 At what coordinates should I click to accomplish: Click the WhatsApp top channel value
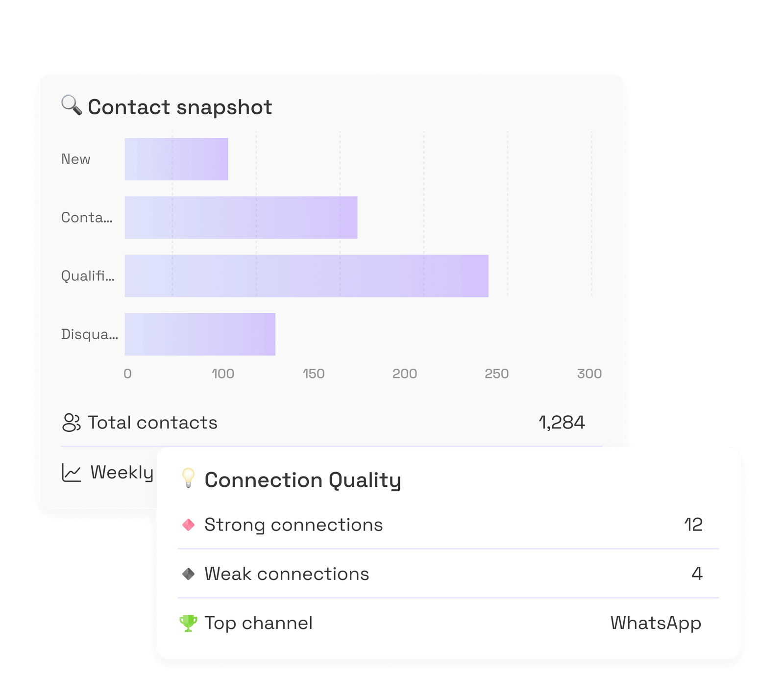[656, 623]
